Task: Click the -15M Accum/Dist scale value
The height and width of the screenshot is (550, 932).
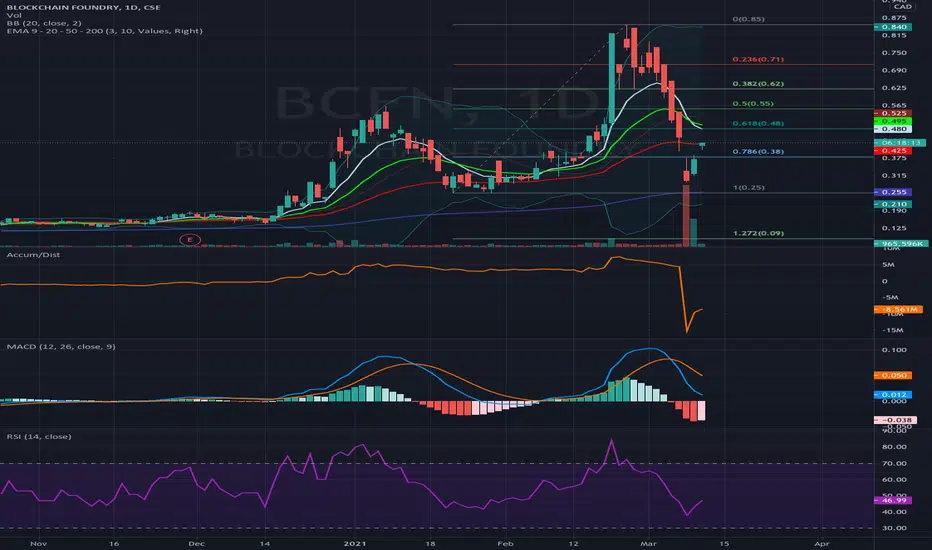Action: (x=892, y=330)
